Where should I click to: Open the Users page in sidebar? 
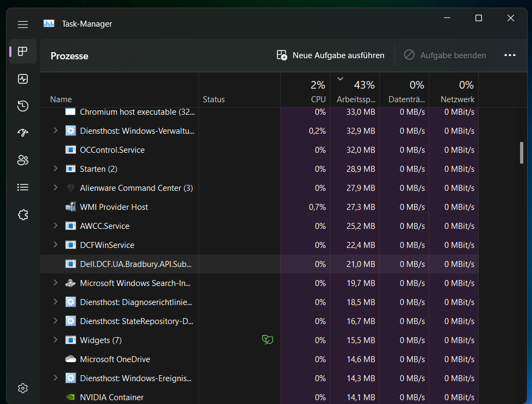[x=23, y=160]
